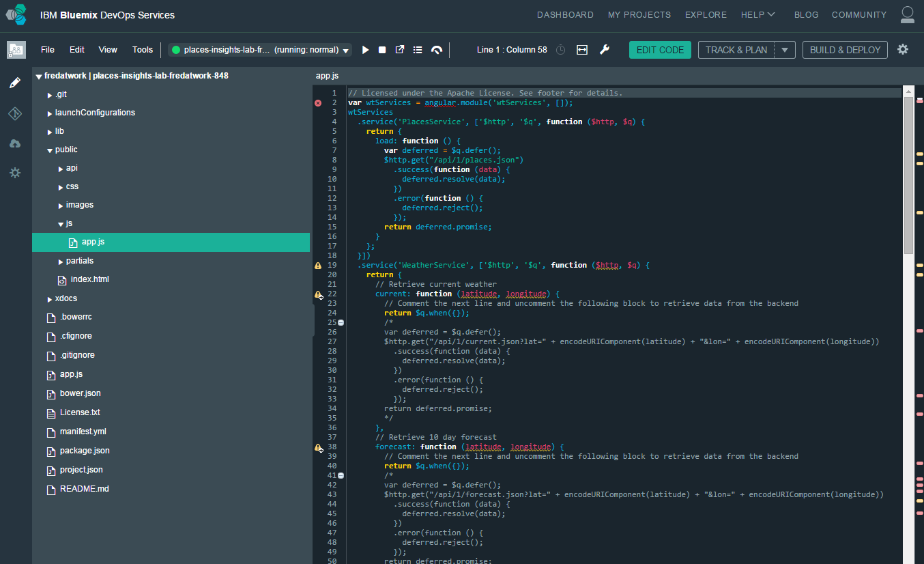Screen dimensions: 924x564
Task: Open the Edit menu
Action: click(x=77, y=50)
